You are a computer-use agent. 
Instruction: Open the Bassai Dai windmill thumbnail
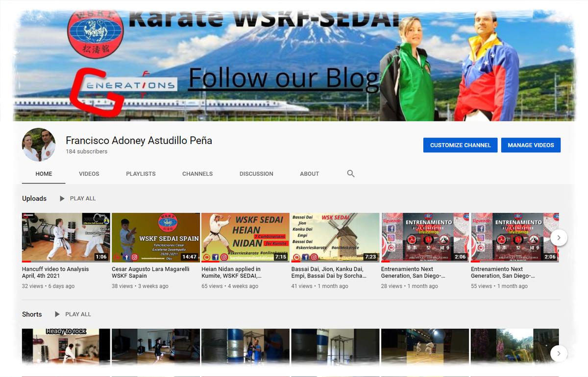click(335, 237)
